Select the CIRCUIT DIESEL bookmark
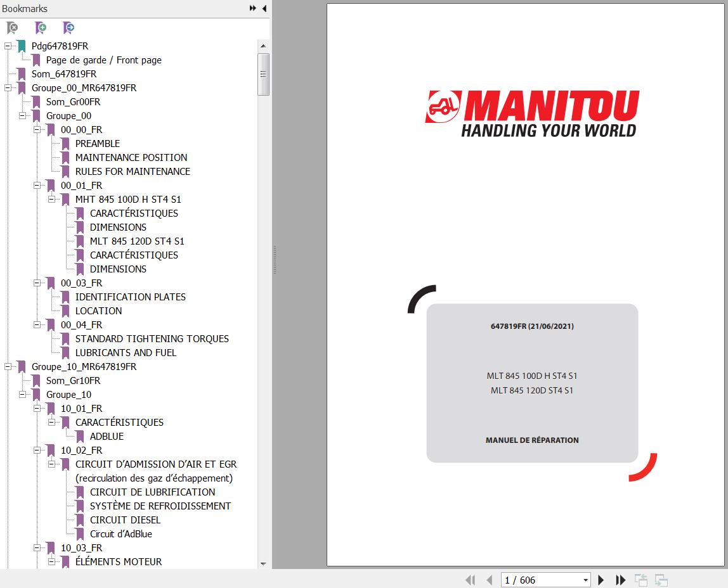Screen dimensions: 728x588 125,520
